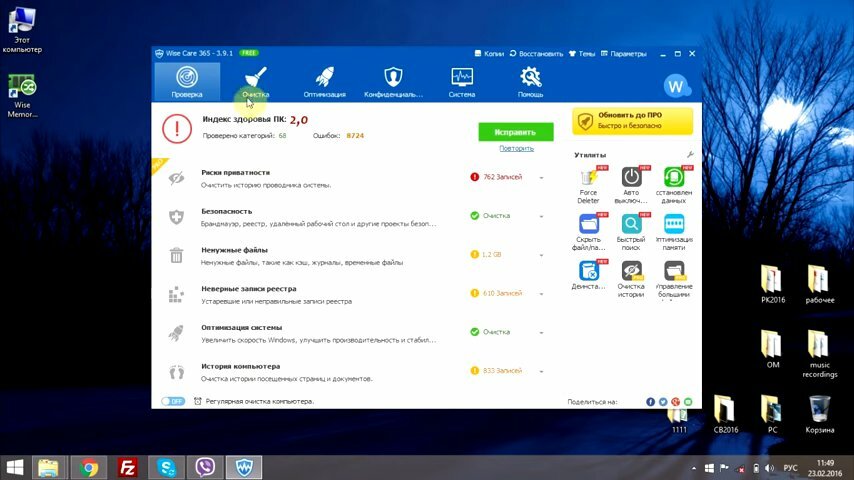Image resolution: width=854 pixels, height=480 pixels.
Task: Open the Помощь tab
Action: click(530, 82)
